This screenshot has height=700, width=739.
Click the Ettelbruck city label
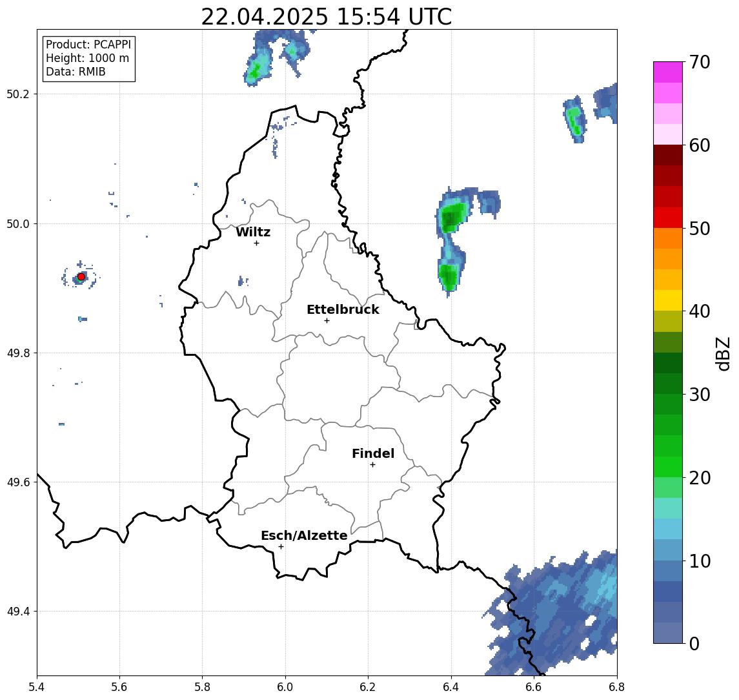pyautogui.click(x=343, y=309)
